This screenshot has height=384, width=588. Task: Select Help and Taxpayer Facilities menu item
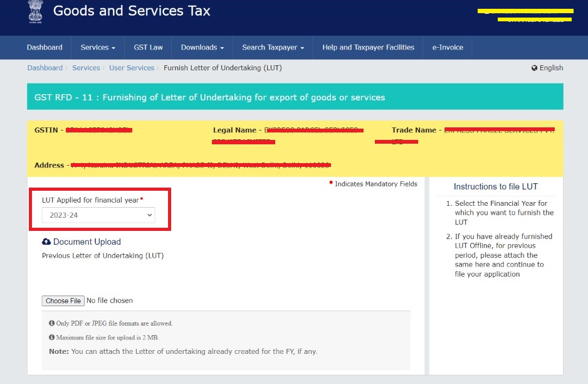(367, 47)
